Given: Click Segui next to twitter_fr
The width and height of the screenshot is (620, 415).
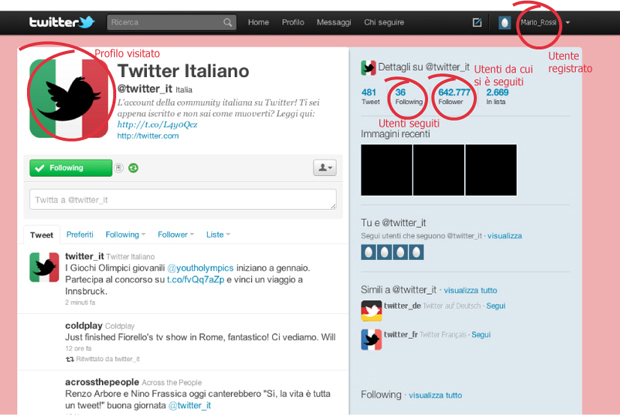Looking at the screenshot, I should click(481, 335).
